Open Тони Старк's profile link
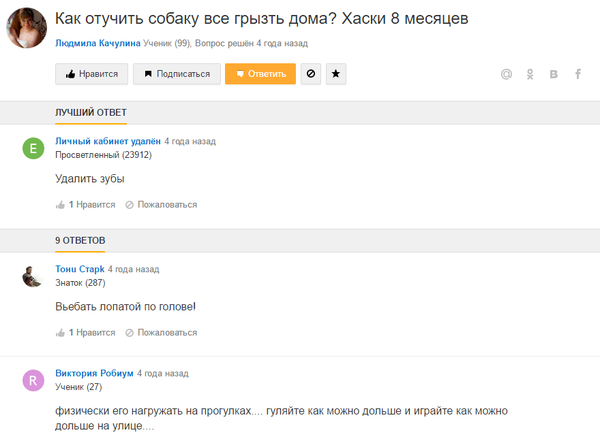This screenshot has width=600, height=439. [x=80, y=270]
